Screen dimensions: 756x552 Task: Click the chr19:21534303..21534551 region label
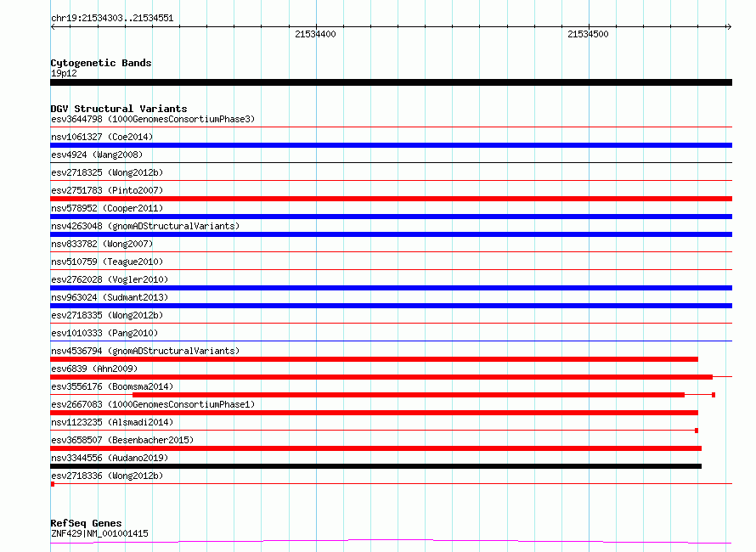(x=112, y=19)
